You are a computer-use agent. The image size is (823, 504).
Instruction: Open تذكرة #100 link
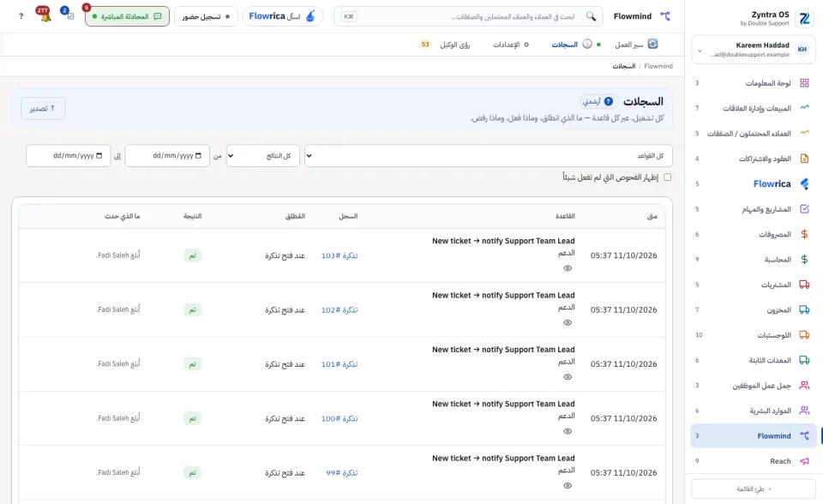coord(339,419)
